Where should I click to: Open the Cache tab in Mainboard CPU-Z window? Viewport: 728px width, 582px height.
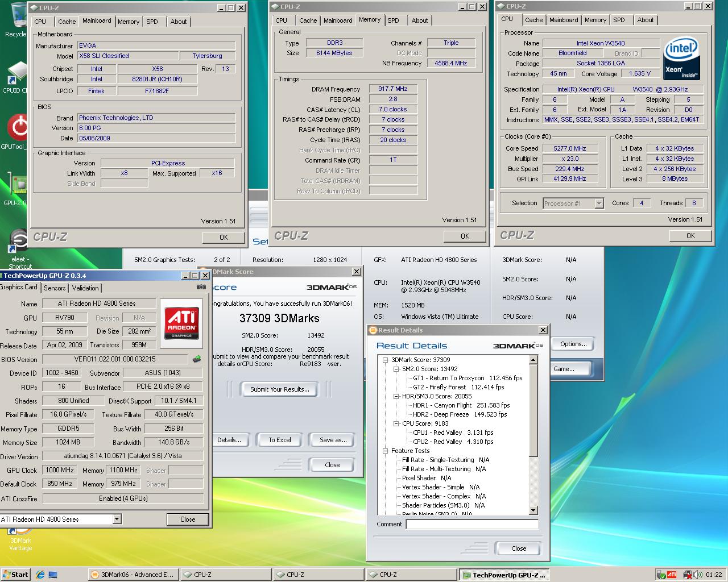(67, 22)
